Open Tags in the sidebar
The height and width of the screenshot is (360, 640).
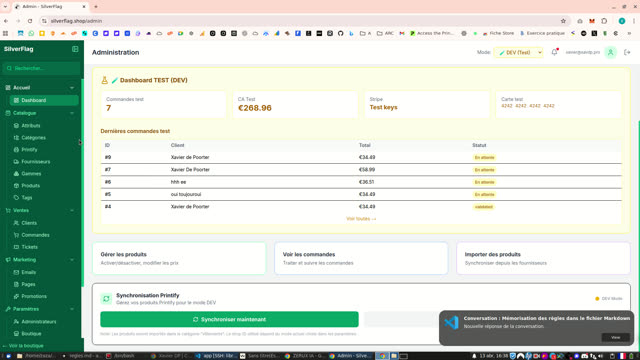(27, 198)
